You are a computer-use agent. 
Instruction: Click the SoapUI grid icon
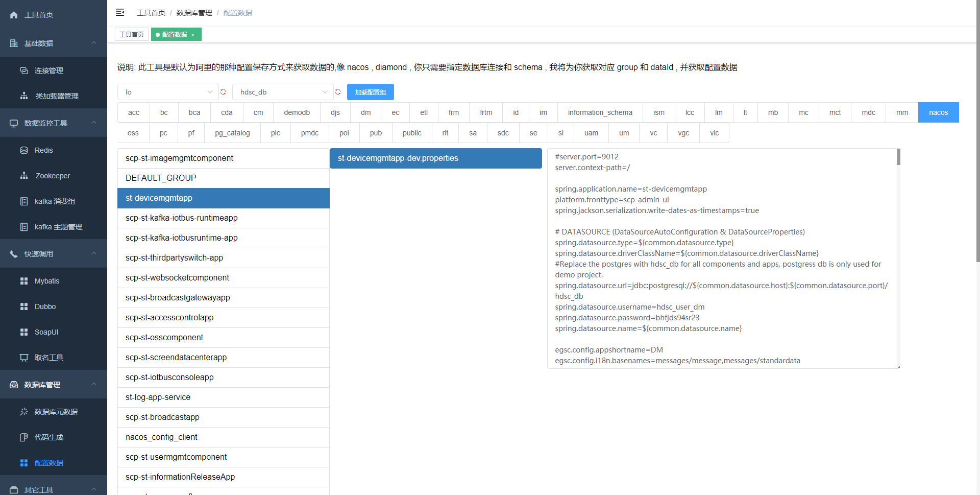[24, 332]
